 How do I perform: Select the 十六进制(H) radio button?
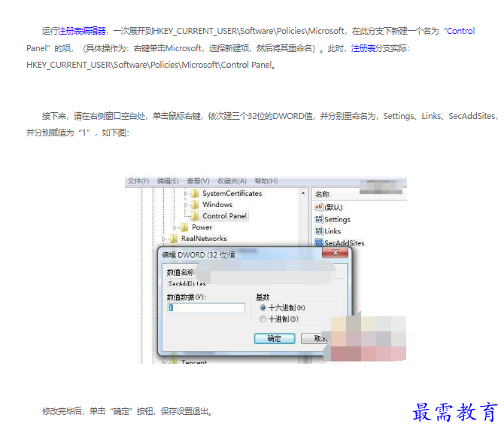click(263, 308)
